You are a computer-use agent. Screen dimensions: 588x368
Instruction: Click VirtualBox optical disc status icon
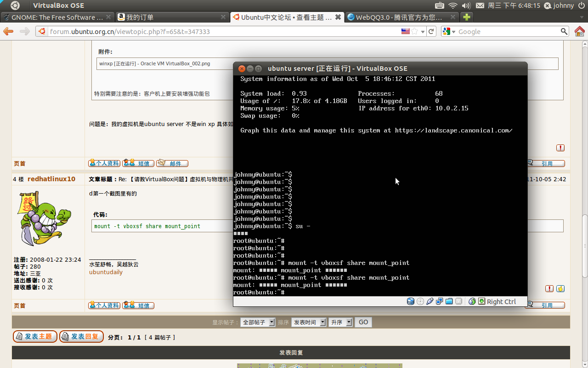pos(420,302)
